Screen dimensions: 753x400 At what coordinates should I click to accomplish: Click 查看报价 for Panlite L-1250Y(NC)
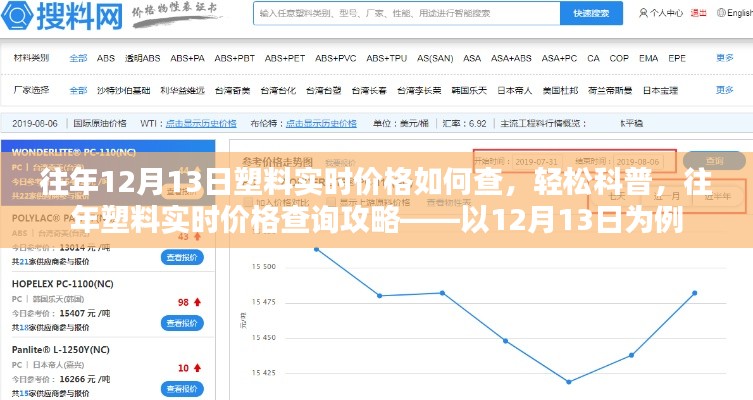click(x=182, y=389)
